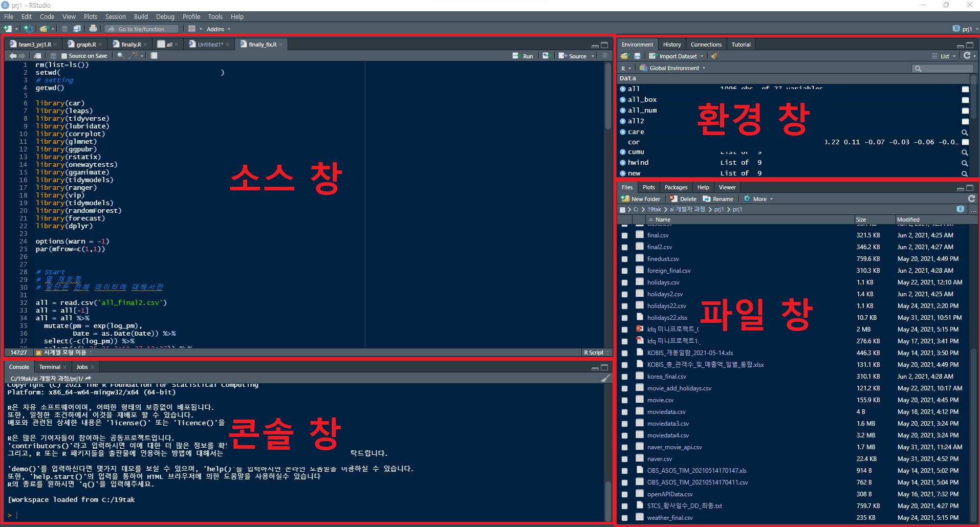Viewport: 980px width, 527px height.
Task: Expand the Source button dropdown arrow
Action: (593, 56)
